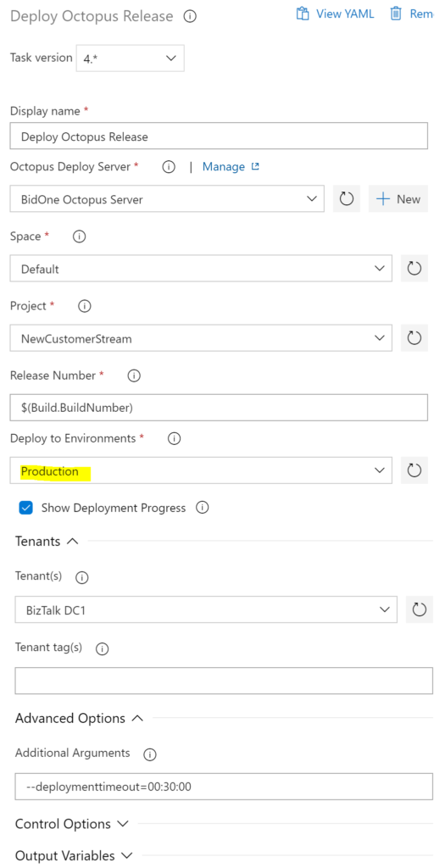
Task: Refresh the Tenant(s) list
Action: click(x=419, y=609)
